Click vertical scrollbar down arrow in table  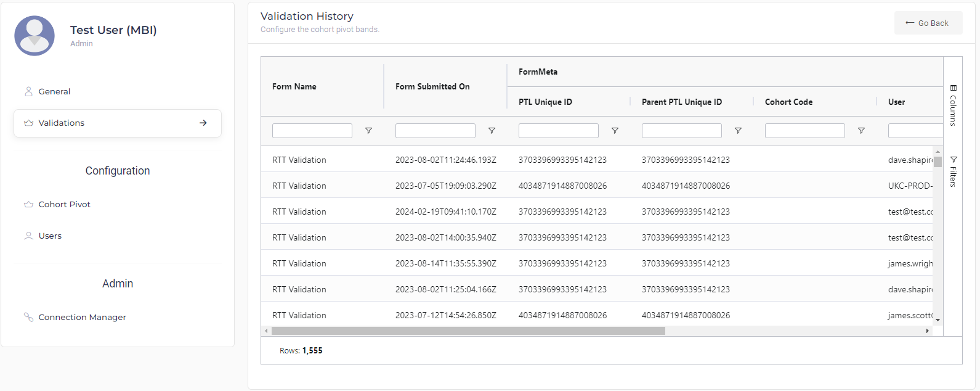(x=937, y=320)
